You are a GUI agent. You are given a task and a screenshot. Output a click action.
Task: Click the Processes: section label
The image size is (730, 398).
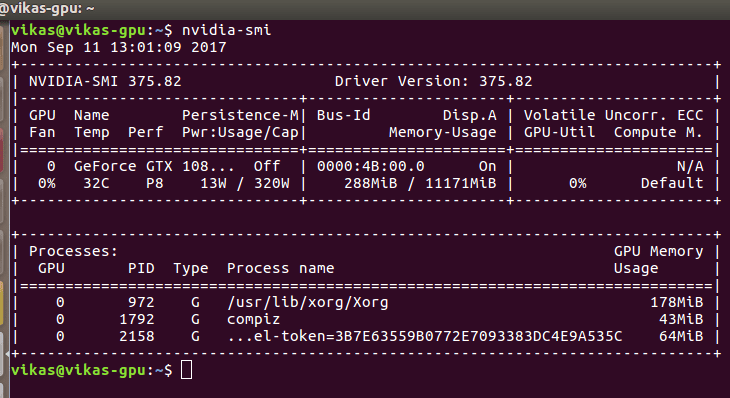pyautogui.click(x=74, y=251)
